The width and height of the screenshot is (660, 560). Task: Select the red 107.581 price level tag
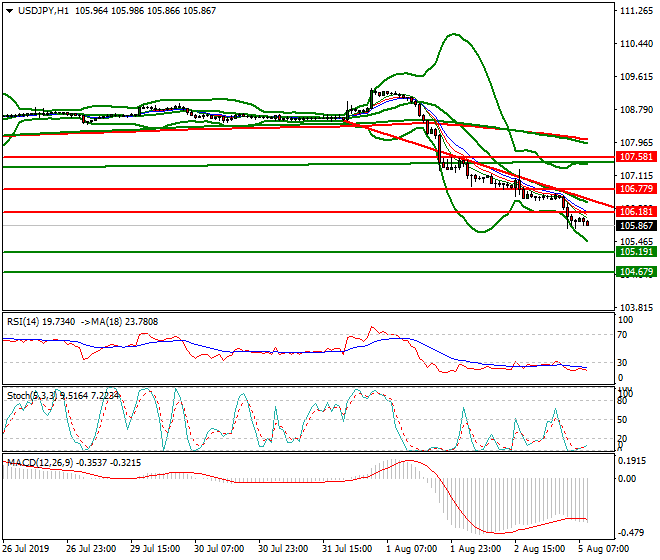click(x=636, y=158)
